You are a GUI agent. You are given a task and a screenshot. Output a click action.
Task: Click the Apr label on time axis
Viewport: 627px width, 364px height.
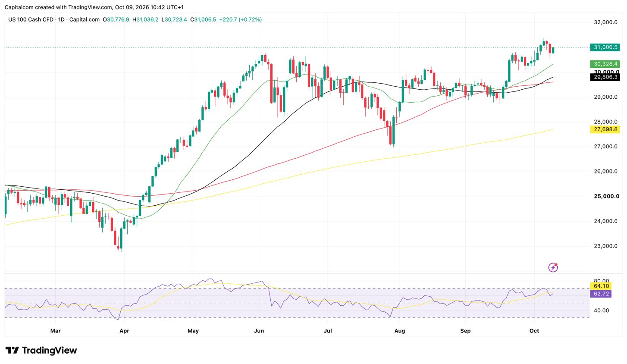tap(124, 331)
